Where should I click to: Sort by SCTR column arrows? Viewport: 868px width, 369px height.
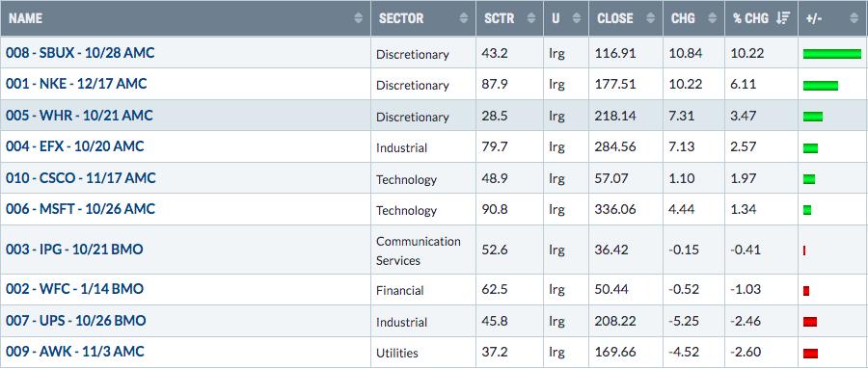(531, 18)
